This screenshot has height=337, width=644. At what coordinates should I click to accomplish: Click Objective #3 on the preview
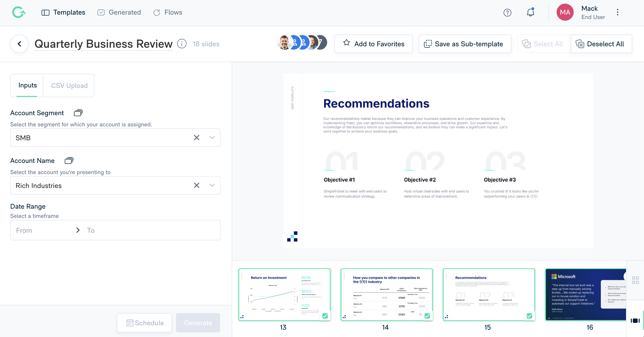tap(499, 180)
